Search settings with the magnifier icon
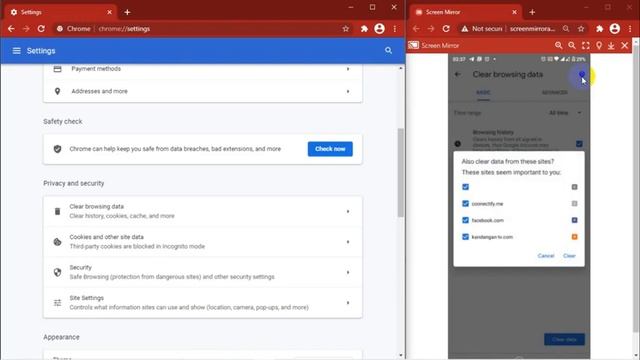Screen dimensions: 640x360 [388, 51]
